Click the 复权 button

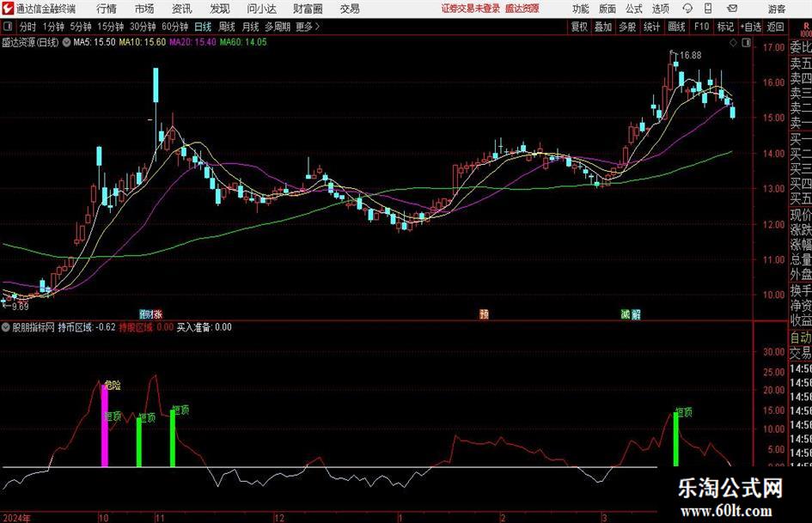[579, 27]
